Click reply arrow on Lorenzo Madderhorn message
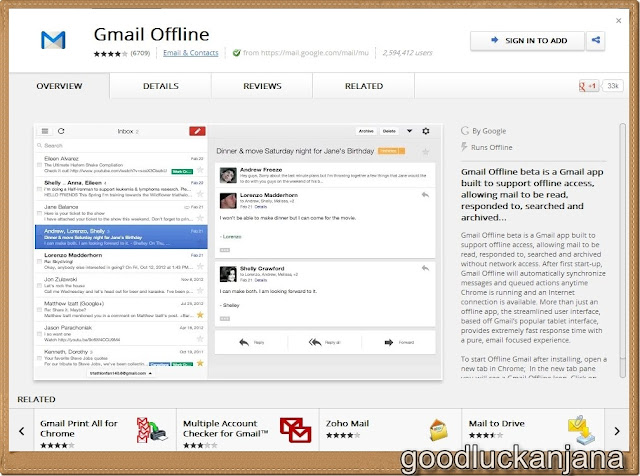Image resolution: width=640 pixels, height=476 pixels. tap(425, 195)
